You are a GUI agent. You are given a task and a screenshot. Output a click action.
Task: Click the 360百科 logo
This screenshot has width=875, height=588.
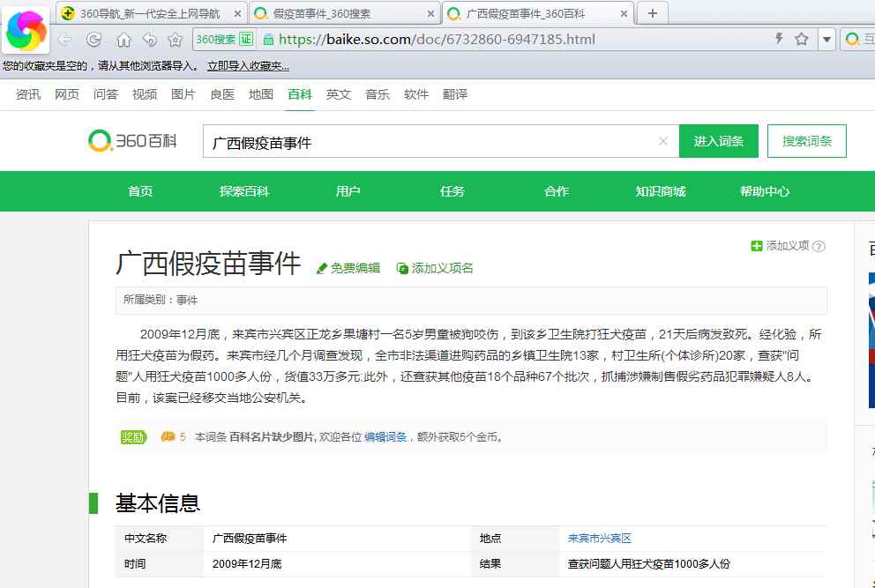click(133, 141)
